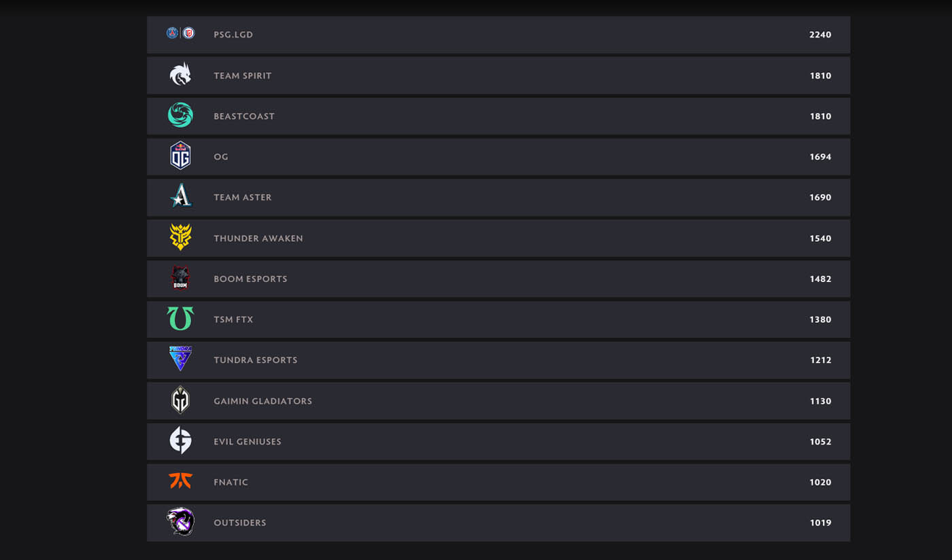Select the Beastcoast teal logo
The height and width of the screenshot is (560, 952).
coord(180,116)
